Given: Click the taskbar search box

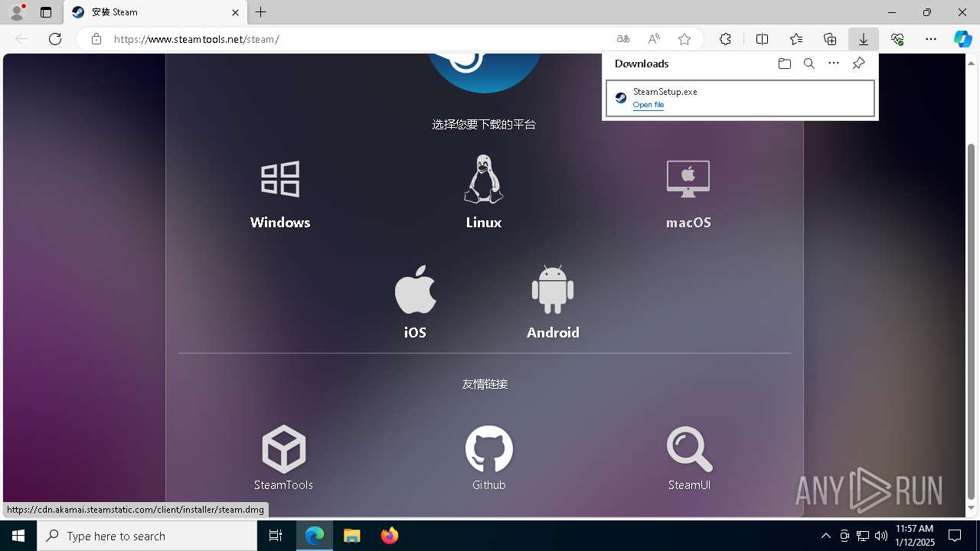Looking at the screenshot, I should pyautogui.click(x=147, y=536).
